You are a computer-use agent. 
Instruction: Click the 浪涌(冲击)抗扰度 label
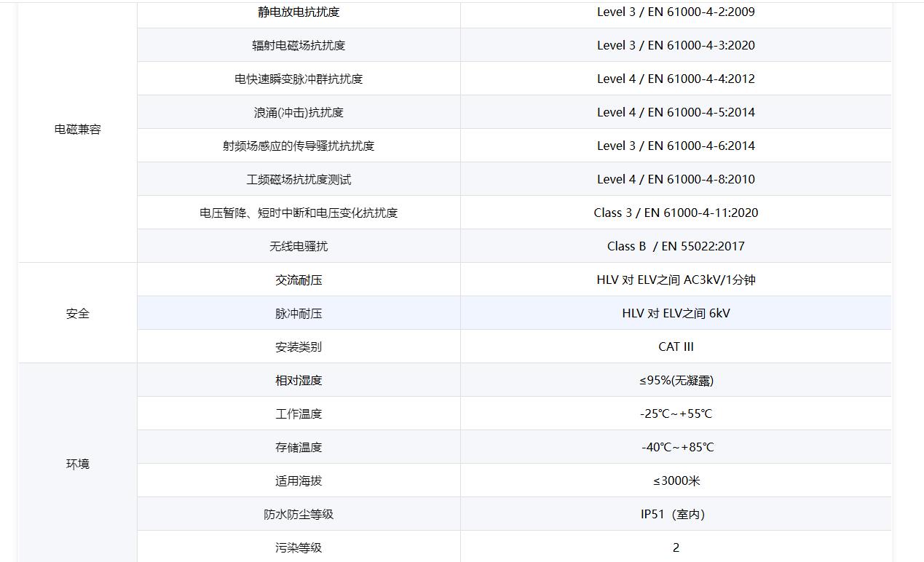point(299,112)
